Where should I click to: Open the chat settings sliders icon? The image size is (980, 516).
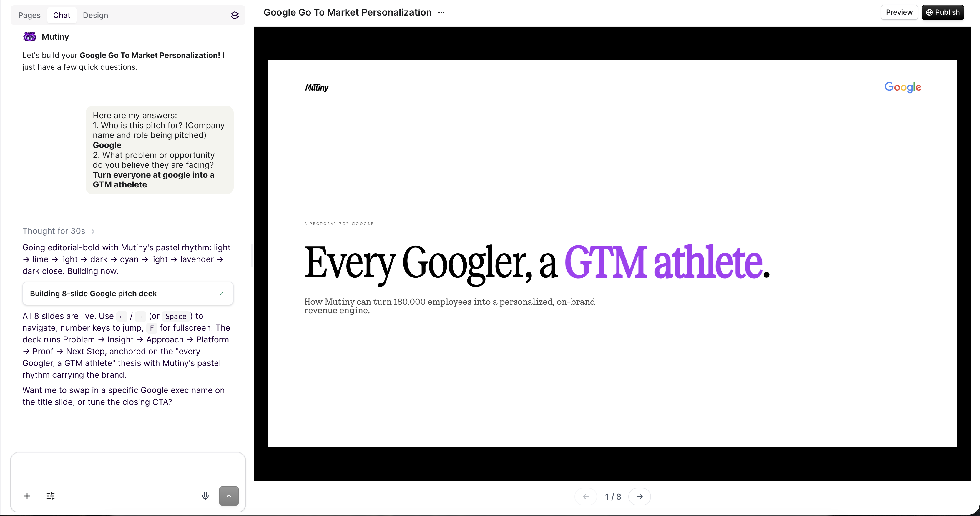[x=51, y=496]
